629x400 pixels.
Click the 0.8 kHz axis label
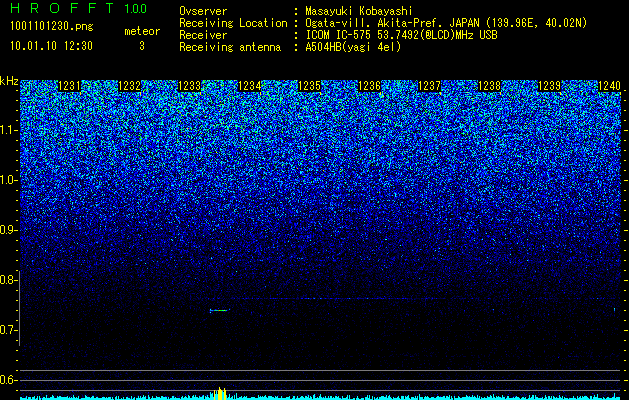pos(8,280)
